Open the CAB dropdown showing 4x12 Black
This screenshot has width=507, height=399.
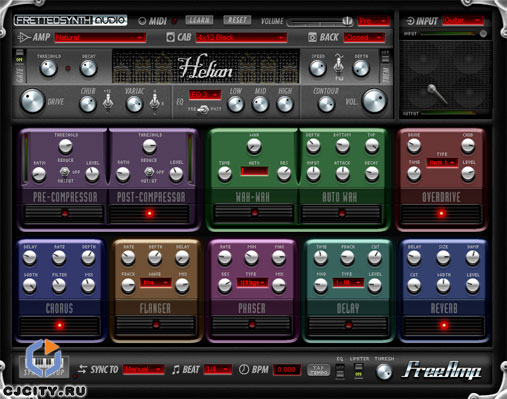coord(241,37)
